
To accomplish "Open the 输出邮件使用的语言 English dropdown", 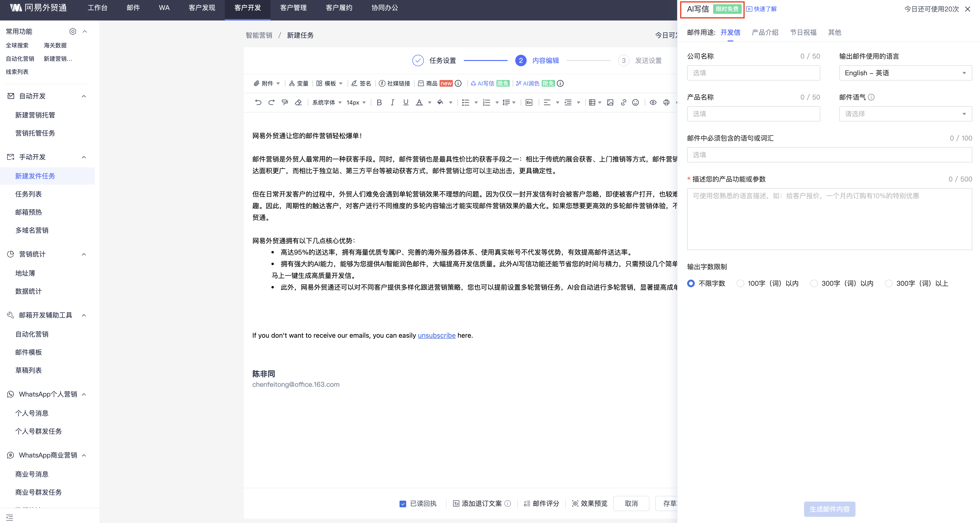I will coord(905,73).
